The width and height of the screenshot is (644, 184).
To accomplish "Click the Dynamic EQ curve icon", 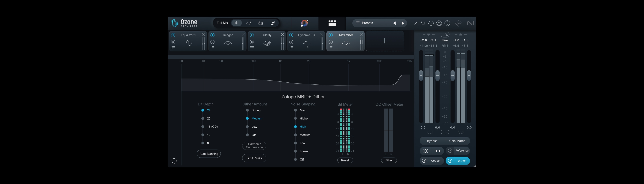I will [307, 44].
